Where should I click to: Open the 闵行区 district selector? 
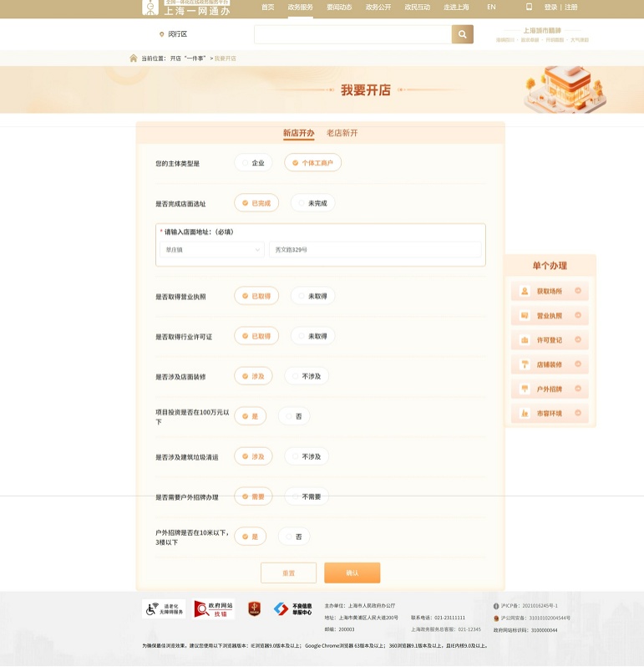click(x=174, y=34)
